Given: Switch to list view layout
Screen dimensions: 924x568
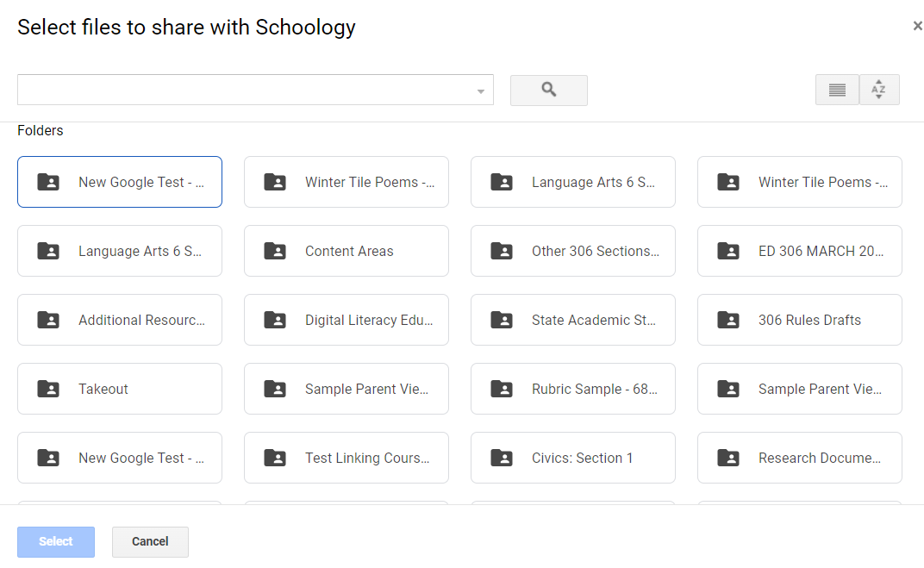Looking at the screenshot, I should tap(837, 91).
